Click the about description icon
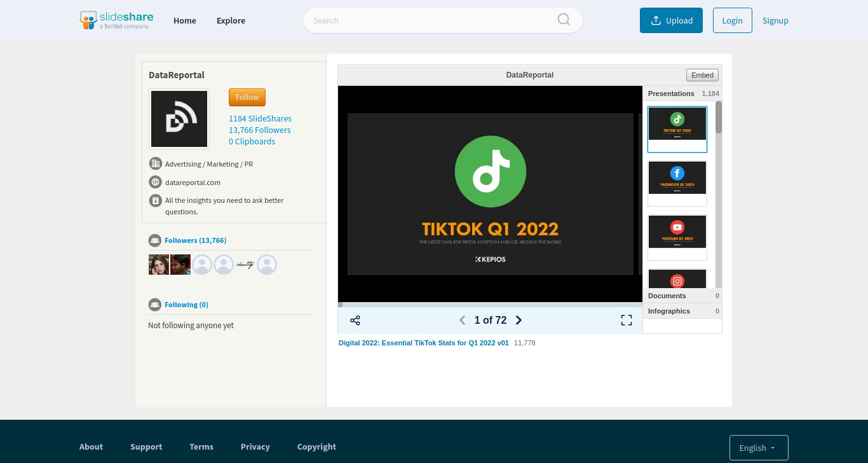 click(156, 200)
